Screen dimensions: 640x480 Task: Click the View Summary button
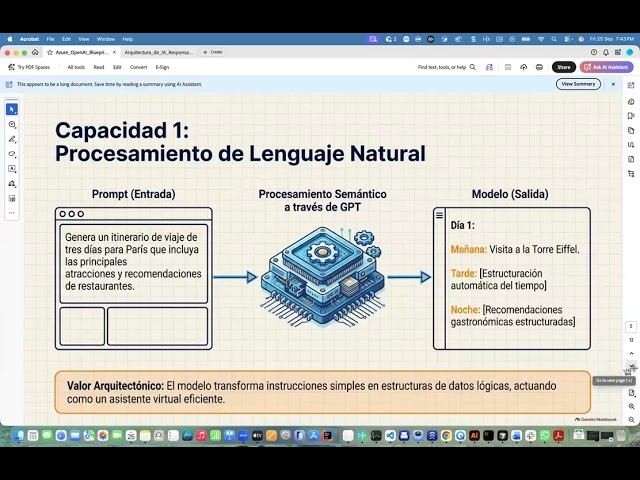click(x=578, y=84)
